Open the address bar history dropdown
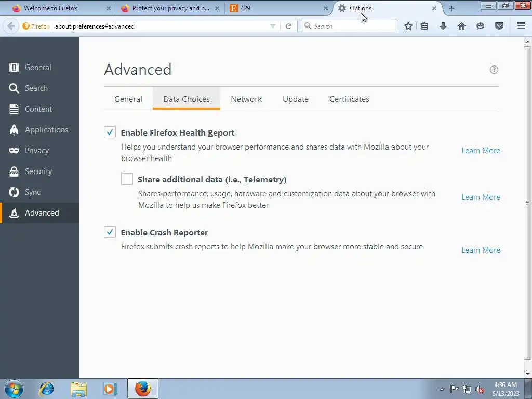 [x=273, y=26]
